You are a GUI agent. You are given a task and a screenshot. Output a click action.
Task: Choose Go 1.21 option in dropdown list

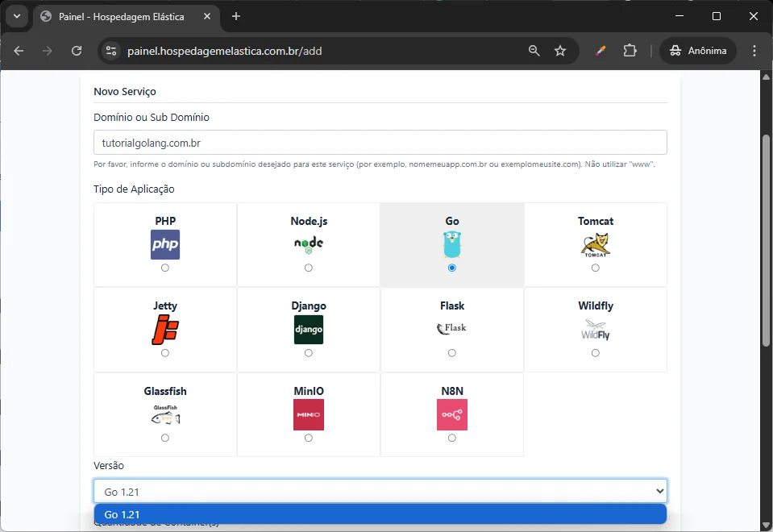[380, 514]
